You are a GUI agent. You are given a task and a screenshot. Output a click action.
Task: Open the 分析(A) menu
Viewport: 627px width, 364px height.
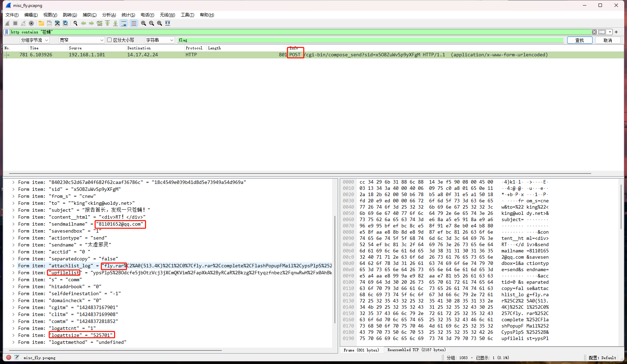coord(109,15)
